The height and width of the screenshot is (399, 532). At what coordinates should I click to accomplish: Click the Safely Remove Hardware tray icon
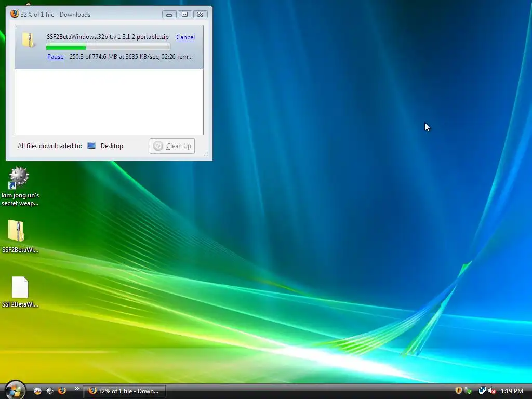(x=468, y=391)
